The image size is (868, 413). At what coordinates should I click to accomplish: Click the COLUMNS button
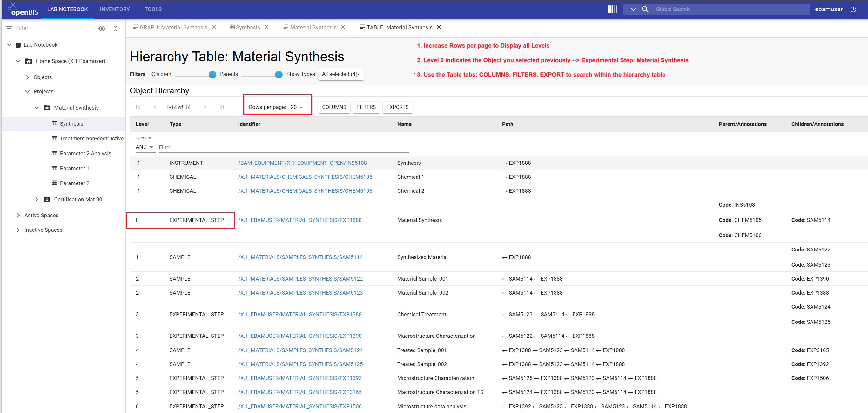(x=334, y=107)
